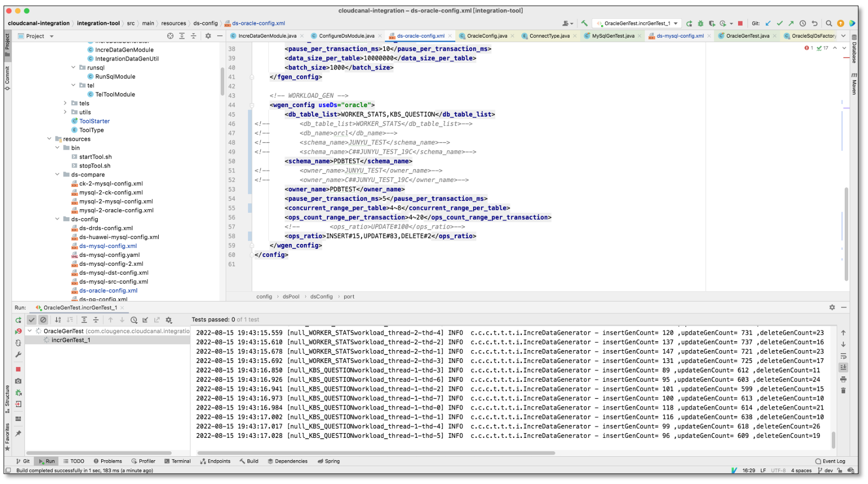868x484 pixels.
Task: Expand the tels package in the Project tree
Action: tap(65, 103)
